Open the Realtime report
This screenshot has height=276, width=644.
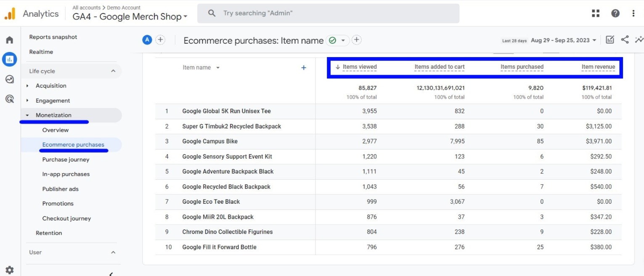[x=41, y=52]
